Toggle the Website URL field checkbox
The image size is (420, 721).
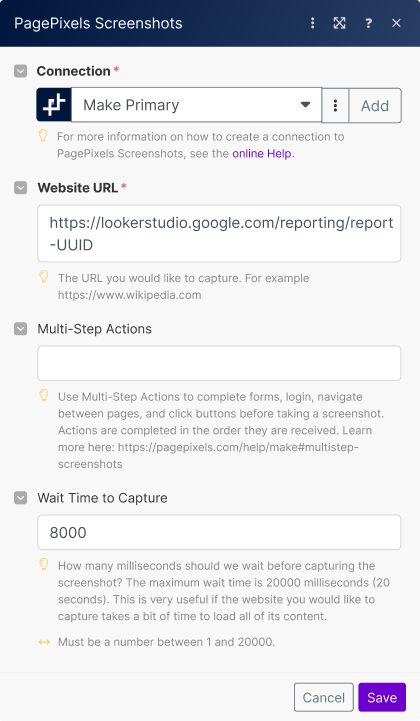coord(21,188)
